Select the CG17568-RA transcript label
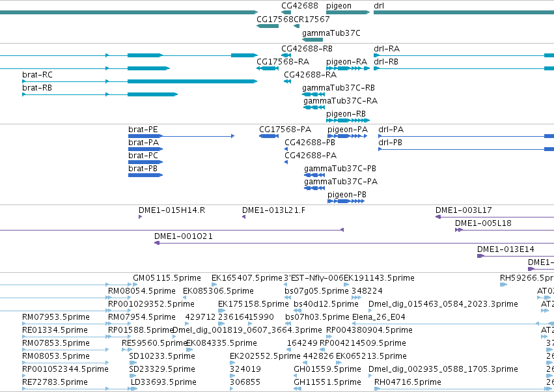The width and height of the screenshot is (554, 392). tap(283, 62)
